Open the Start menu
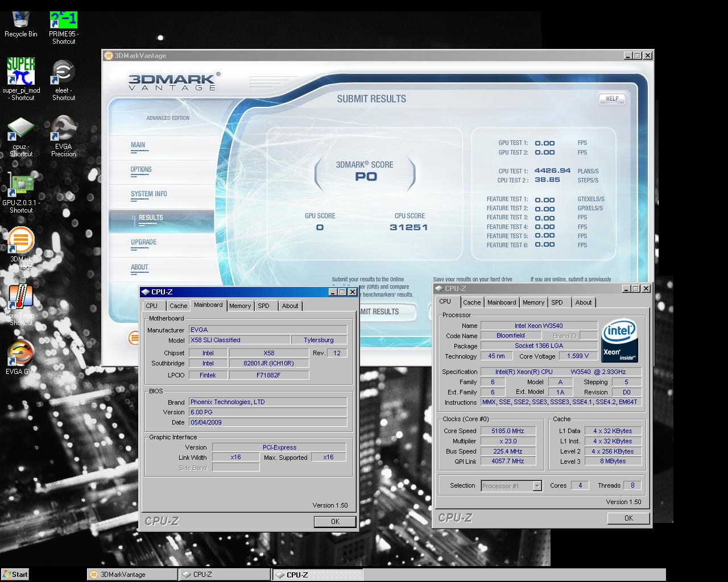728x582 pixels. tap(15, 574)
